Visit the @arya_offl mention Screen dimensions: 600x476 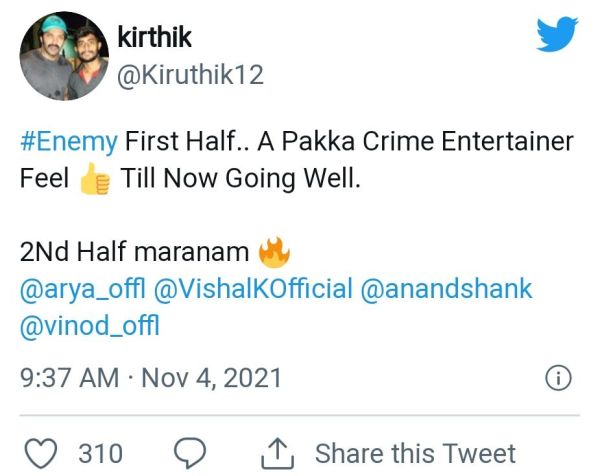click(83, 289)
